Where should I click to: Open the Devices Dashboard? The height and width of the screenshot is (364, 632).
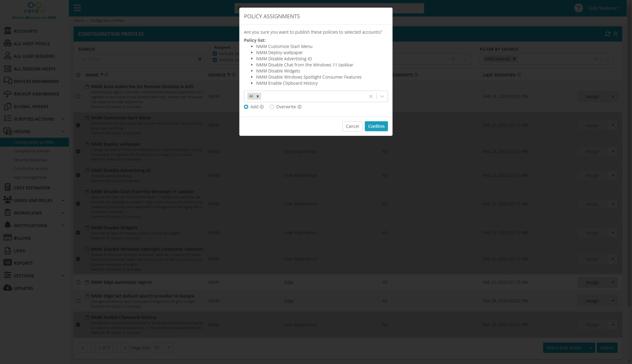[36, 81]
